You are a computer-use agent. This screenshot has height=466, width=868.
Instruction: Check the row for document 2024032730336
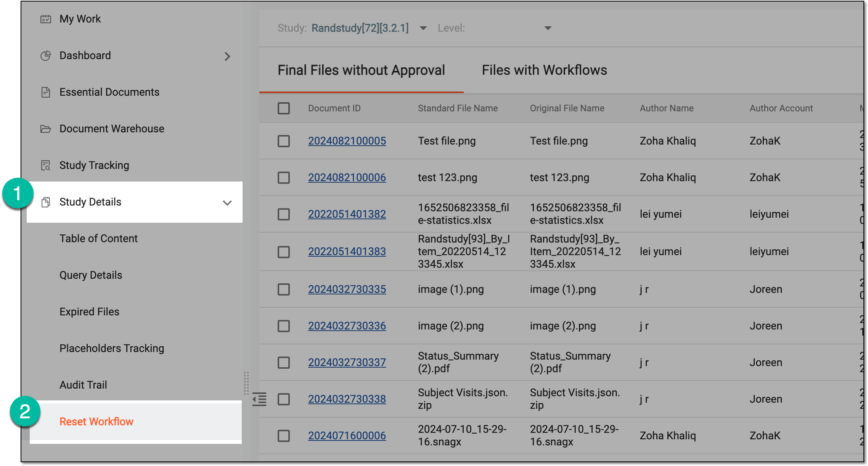pos(284,326)
